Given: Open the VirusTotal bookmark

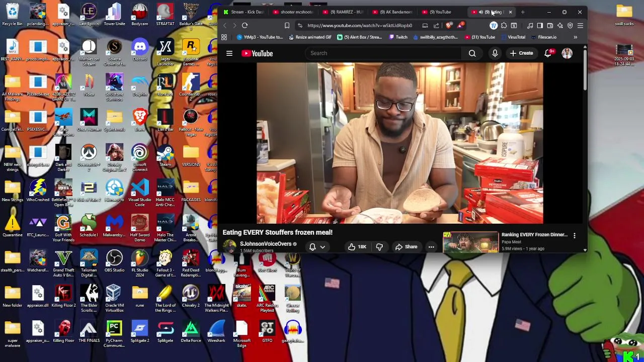Looking at the screenshot, I should click(513, 37).
